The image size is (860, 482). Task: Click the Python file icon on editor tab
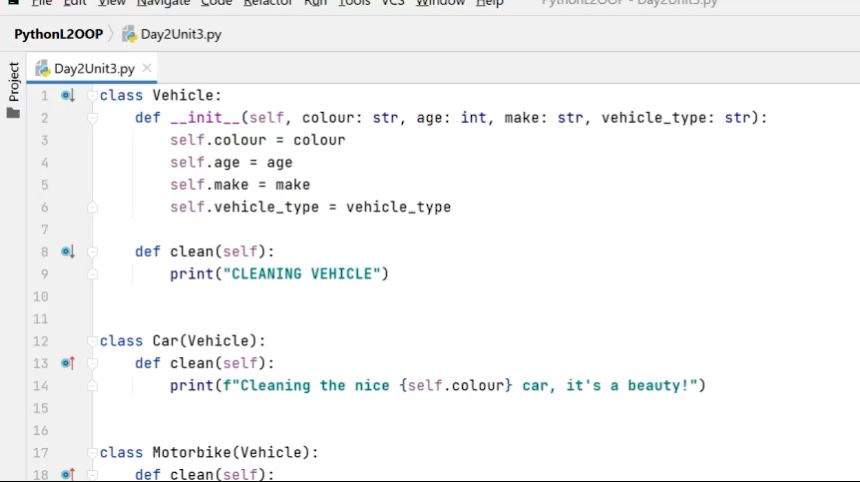click(x=43, y=69)
